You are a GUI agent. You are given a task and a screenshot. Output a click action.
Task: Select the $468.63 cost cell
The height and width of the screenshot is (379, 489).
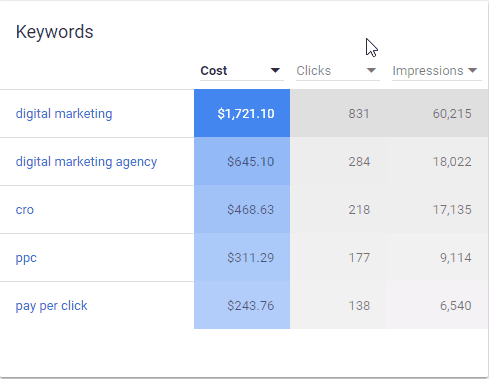tap(242, 209)
